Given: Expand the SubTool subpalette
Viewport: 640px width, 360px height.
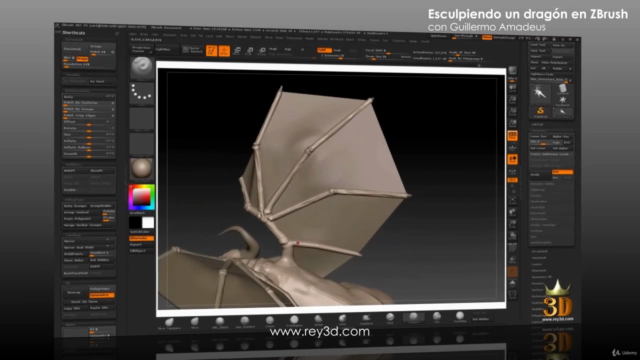Looking at the screenshot, I should [538, 124].
